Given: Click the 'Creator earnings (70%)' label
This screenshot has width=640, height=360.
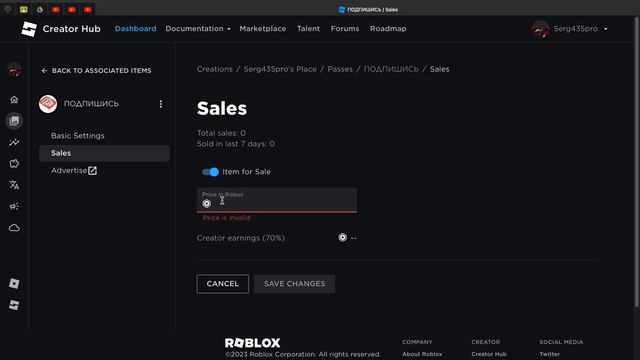Looking at the screenshot, I should coord(241,238).
